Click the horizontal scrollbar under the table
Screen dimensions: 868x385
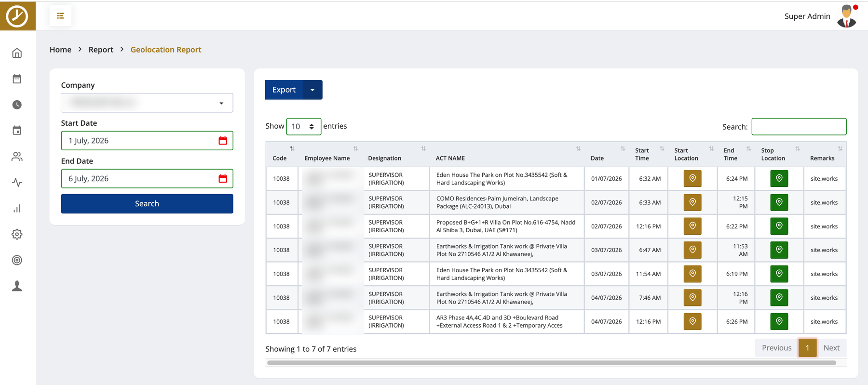point(552,363)
